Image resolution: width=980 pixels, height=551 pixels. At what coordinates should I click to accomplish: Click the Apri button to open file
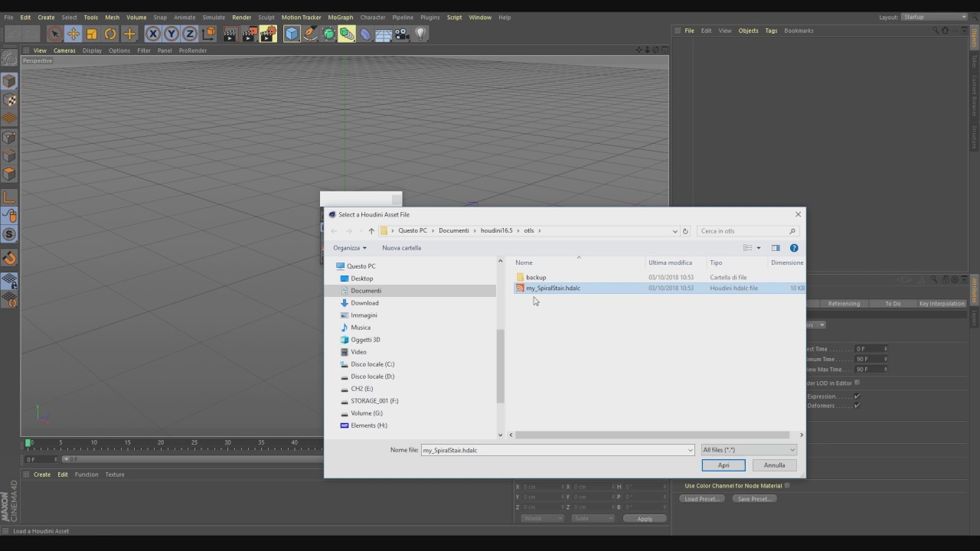click(724, 465)
